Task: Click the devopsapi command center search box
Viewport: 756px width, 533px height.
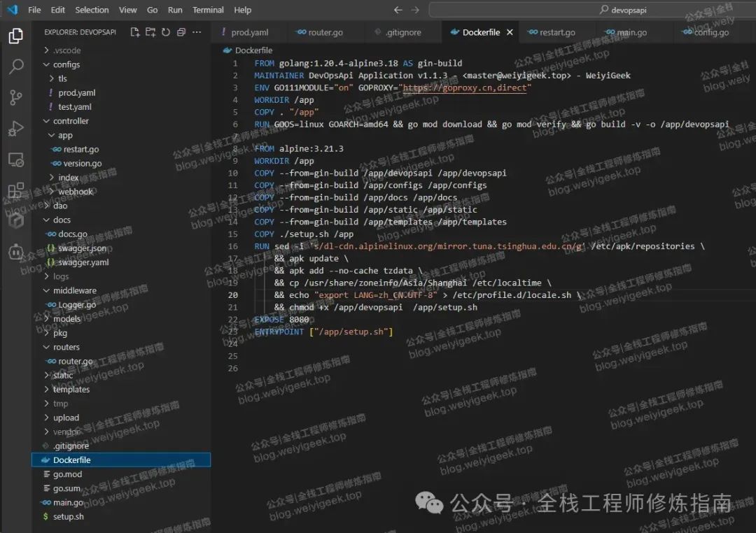Action: point(592,10)
